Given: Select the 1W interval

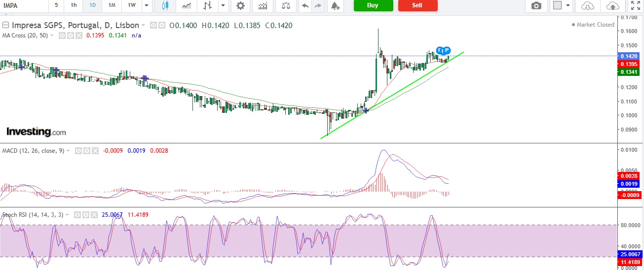Looking at the screenshot, I should tap(132, 6).
